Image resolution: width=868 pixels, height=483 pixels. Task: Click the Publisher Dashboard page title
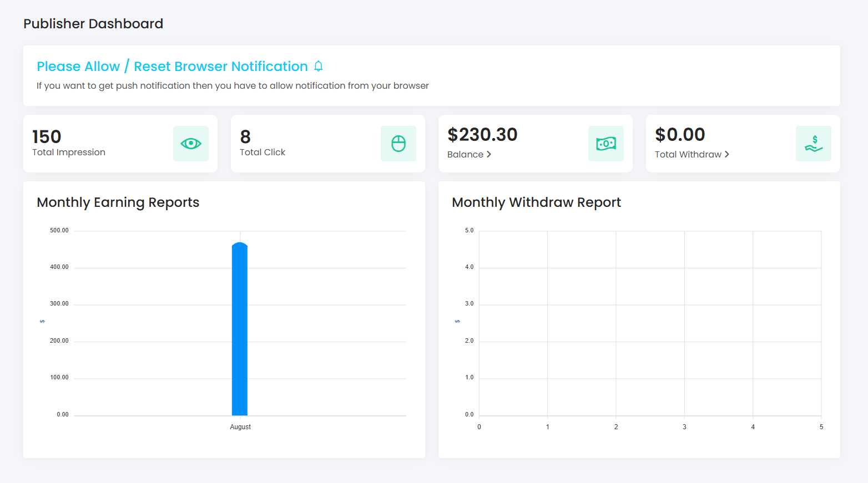[x=93, y=24]
